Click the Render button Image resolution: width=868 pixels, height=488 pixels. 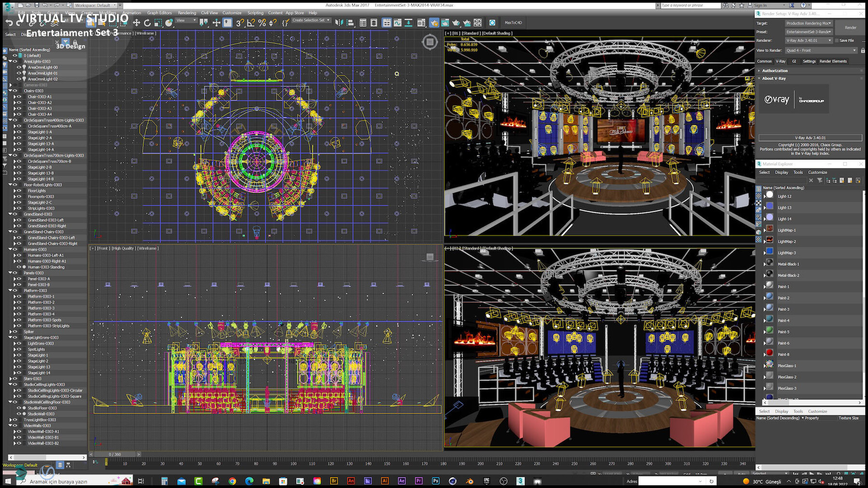(850, 27)
